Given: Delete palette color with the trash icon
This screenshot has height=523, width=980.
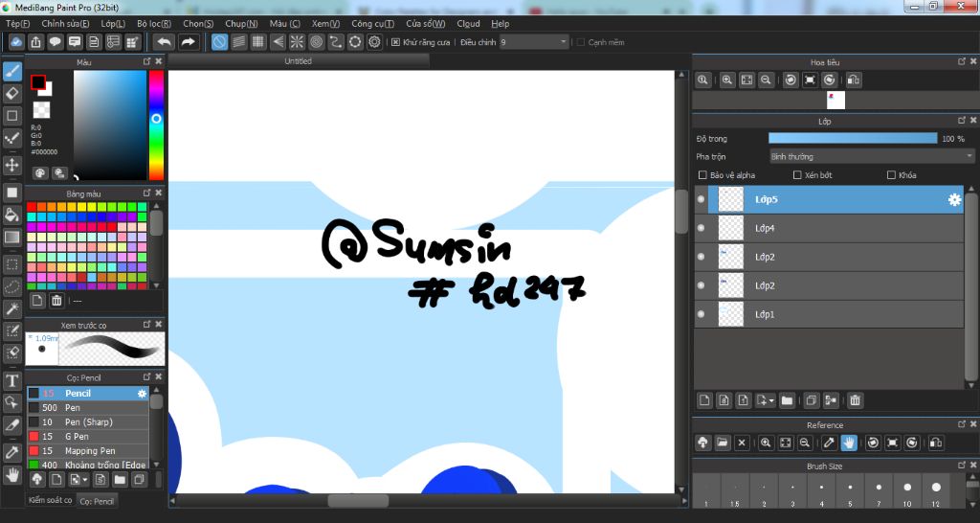Looking at the screenshot, I should tap(56, 300).
